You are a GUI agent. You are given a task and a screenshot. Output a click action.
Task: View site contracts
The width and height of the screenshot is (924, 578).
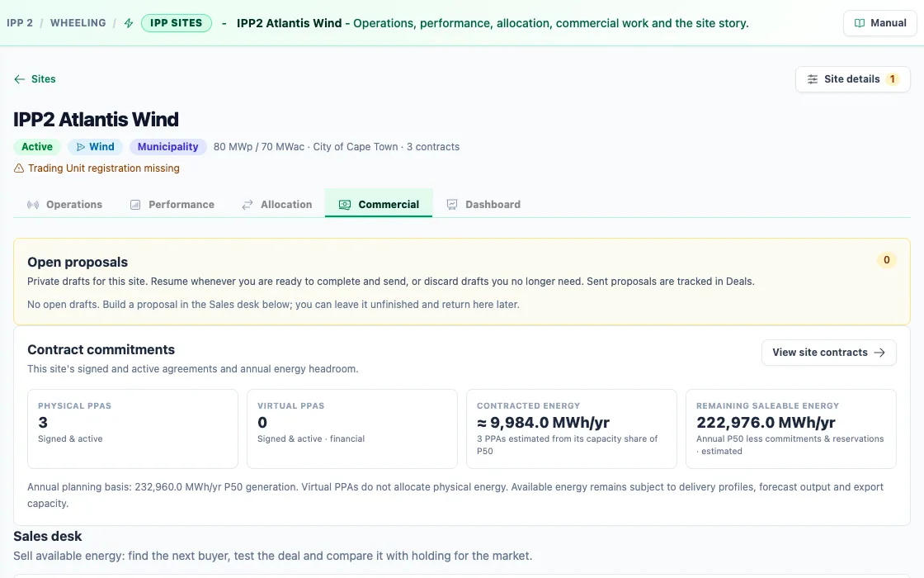click(x=828, y=352)
